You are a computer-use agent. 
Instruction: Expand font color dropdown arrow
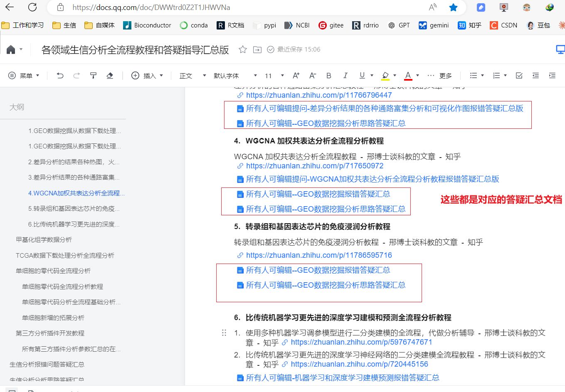click(417, 75)
